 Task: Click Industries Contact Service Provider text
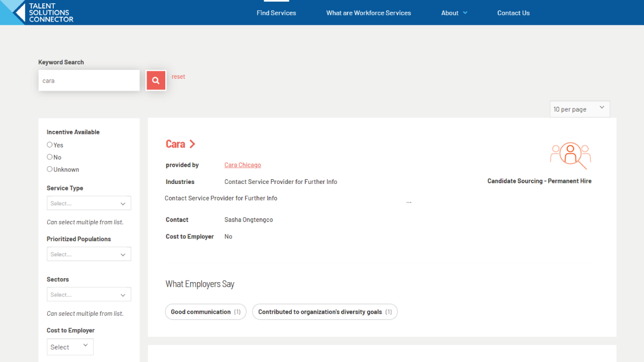click(x=281, y=182)
